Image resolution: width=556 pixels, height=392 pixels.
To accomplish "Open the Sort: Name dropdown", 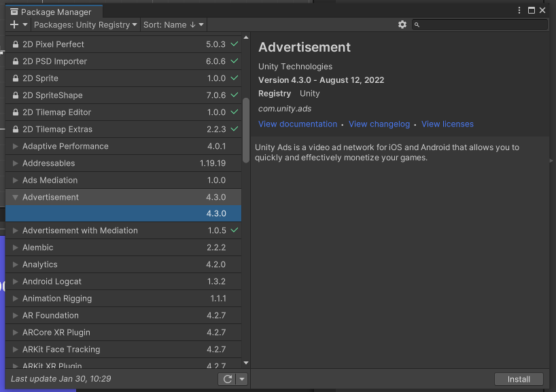I will tap(173, 25).
